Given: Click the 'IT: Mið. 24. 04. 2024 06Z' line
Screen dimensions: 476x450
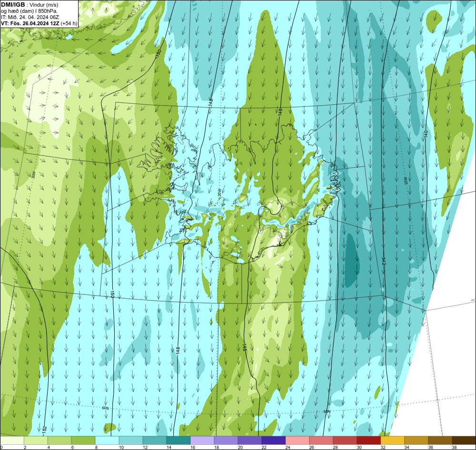Looking at the screenshot, I should [30, 17].
